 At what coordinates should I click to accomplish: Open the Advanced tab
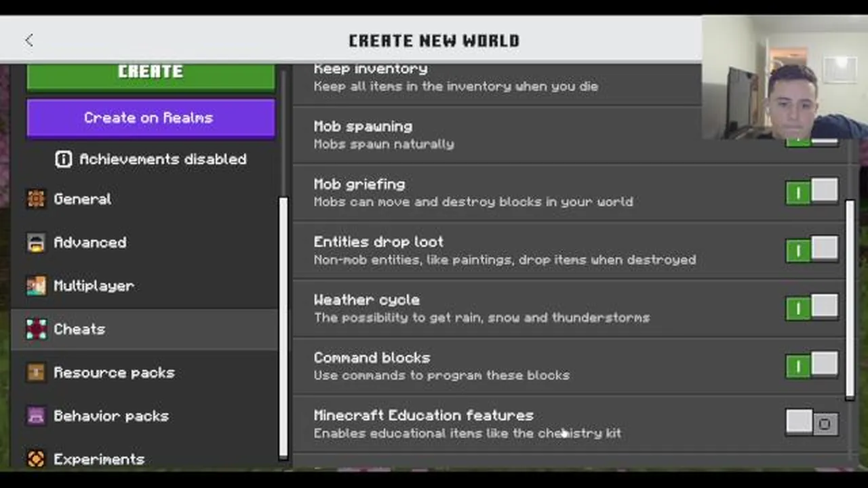(144, 242)
